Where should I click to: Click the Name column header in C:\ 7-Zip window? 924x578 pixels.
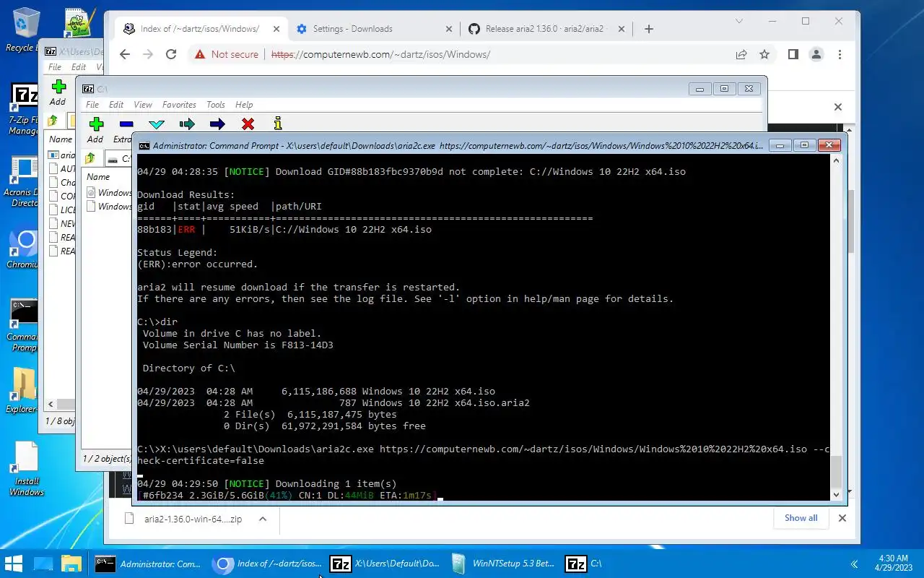pyautogui.click(x=98, y=177)
